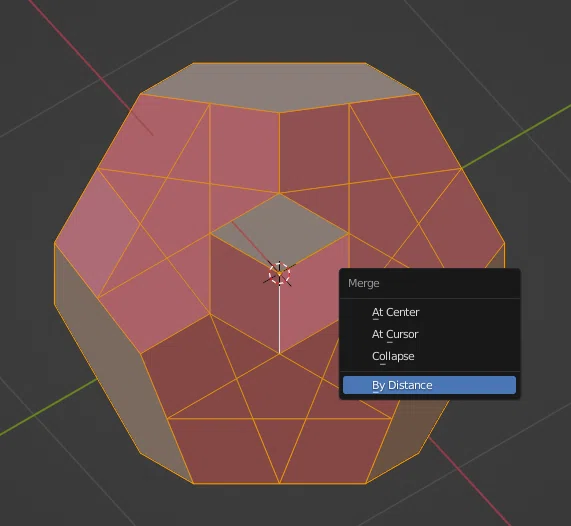
Task: Click the 3D cursor at mesh center
Action: pyautogui.click(x=279, y=274)
